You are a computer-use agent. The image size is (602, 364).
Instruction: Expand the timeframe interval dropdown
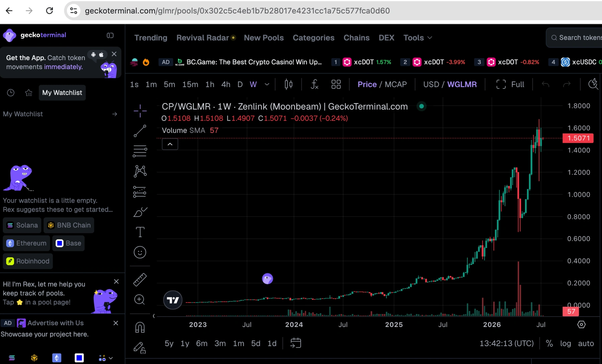267,85
